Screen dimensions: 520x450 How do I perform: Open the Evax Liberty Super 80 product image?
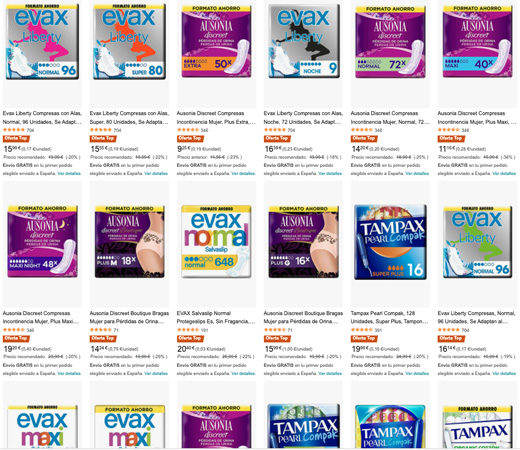coord(129,42)
